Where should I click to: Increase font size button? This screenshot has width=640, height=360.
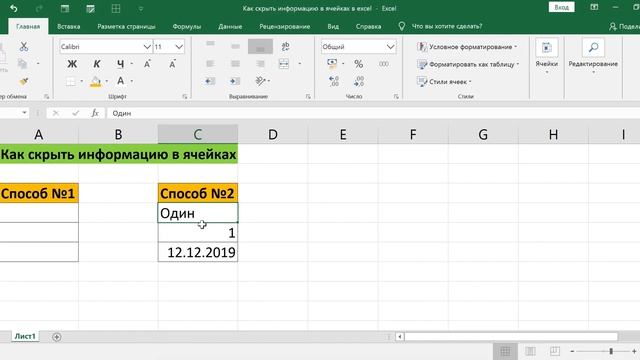tap(147, 64)
